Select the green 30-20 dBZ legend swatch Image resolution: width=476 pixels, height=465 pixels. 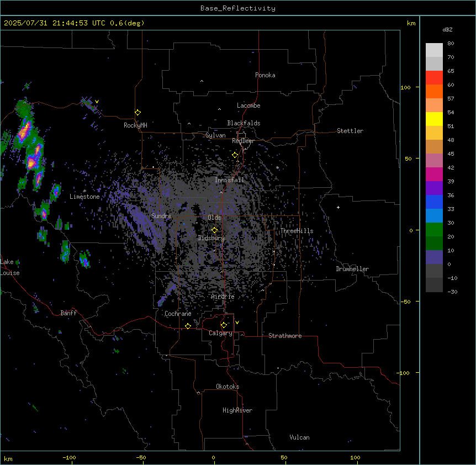pos(434,230)
